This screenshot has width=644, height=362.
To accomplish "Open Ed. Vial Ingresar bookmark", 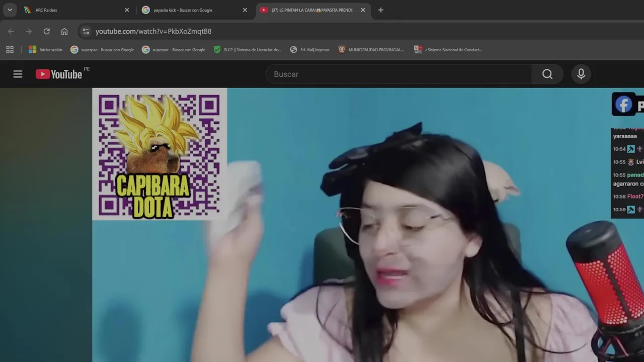I will click(x=310, y=49).
